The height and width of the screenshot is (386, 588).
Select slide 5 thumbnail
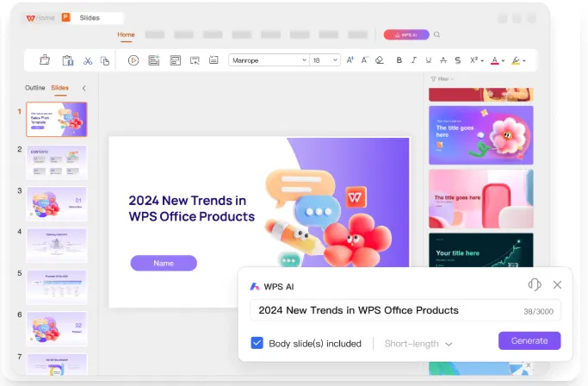57,287
